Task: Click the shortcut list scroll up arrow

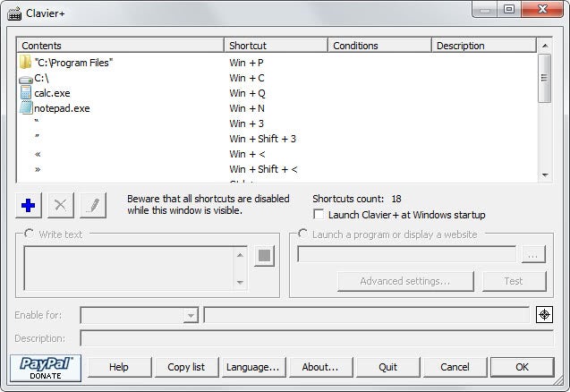Action: [x=545, y=46]
